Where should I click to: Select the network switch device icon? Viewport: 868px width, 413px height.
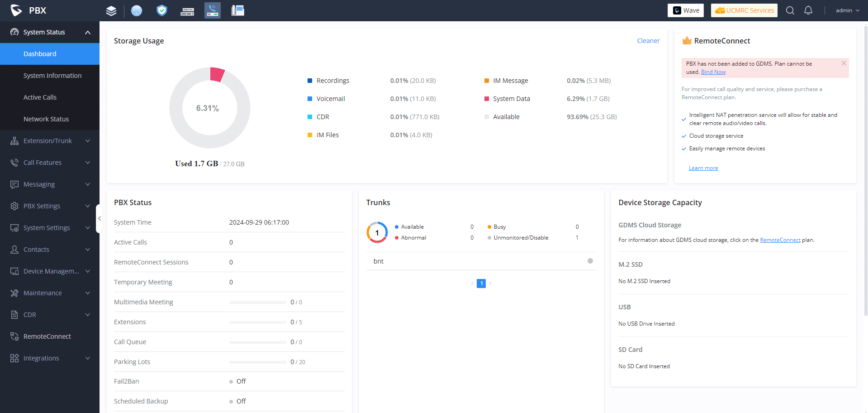click(x=187, y=11)
